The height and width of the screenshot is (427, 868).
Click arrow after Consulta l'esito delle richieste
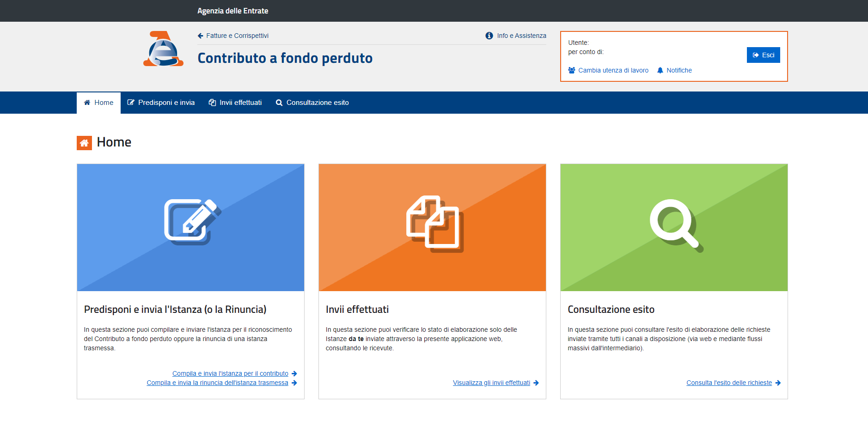pyautogui.click(x=778, y=383)
